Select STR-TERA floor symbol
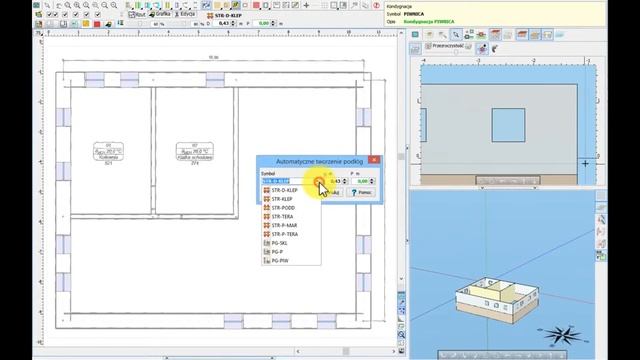 tap(291, 217)
